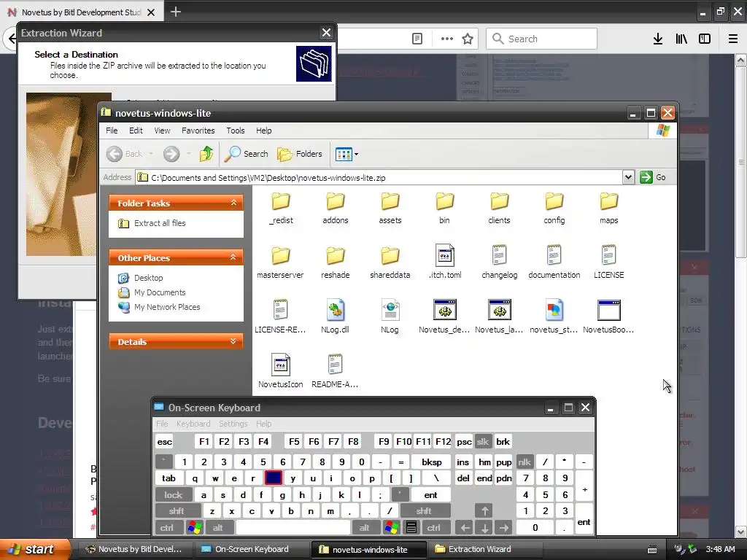Image resolution: width=747 pixels, height=560 pixels.
Task: Click the bksp key on On-Screen Keyboard
Action: tap(432, 462)
